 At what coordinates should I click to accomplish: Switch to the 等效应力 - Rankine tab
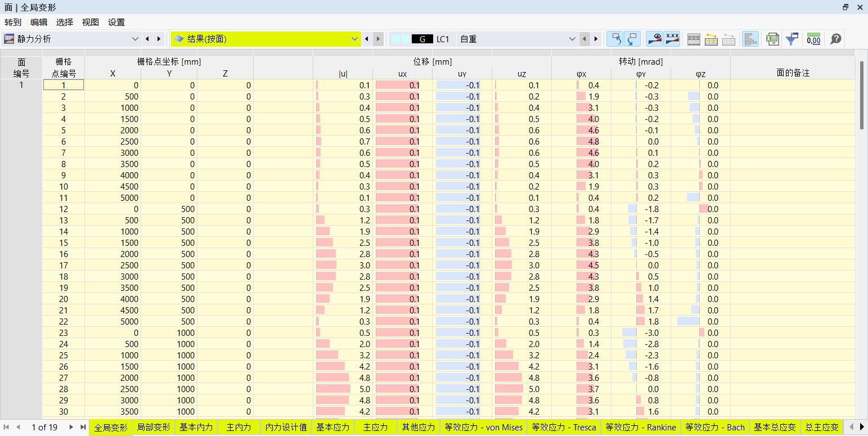coord(641,428)
